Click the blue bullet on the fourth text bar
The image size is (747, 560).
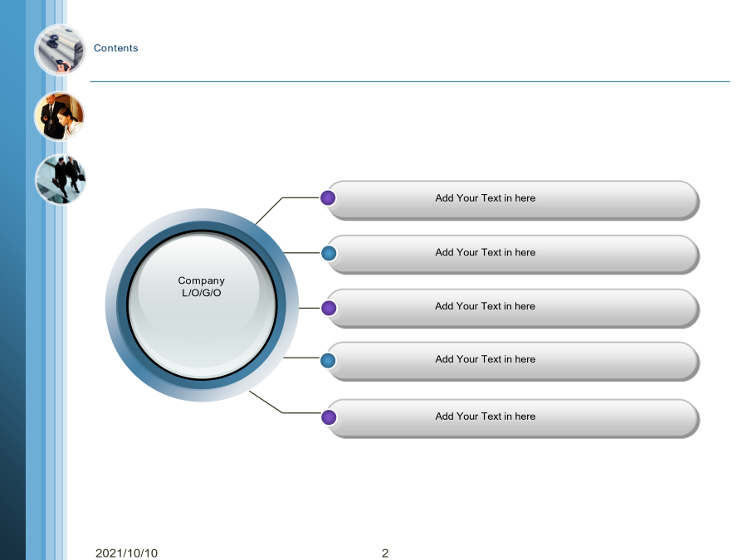pyautogui.click(x=328, y=361)
